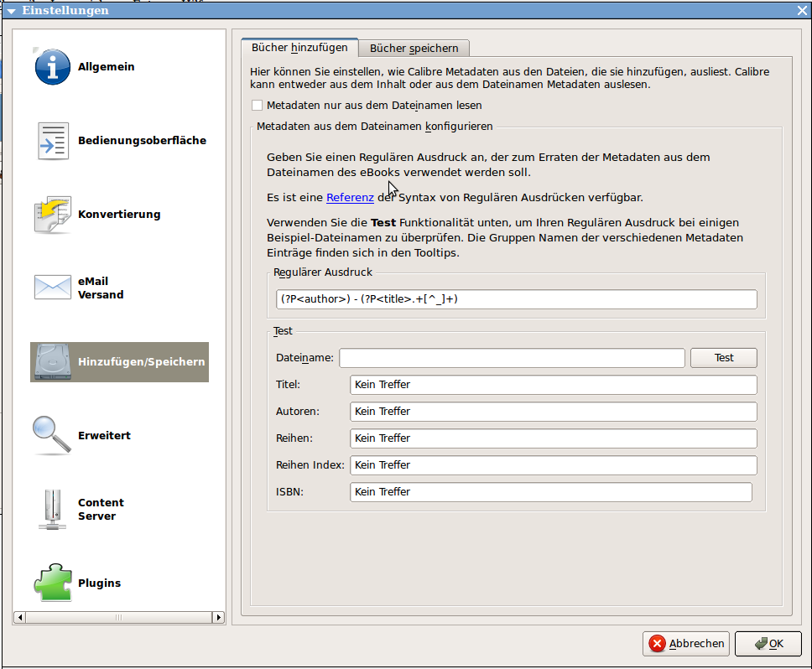Click the sidebar scrollbar right arrow

[x=219, y=617]
